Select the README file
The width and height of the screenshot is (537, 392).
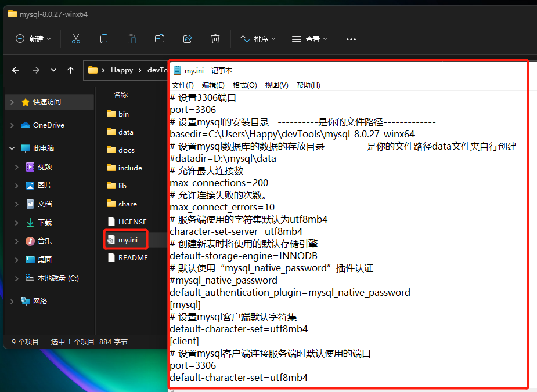coord(127,257)
